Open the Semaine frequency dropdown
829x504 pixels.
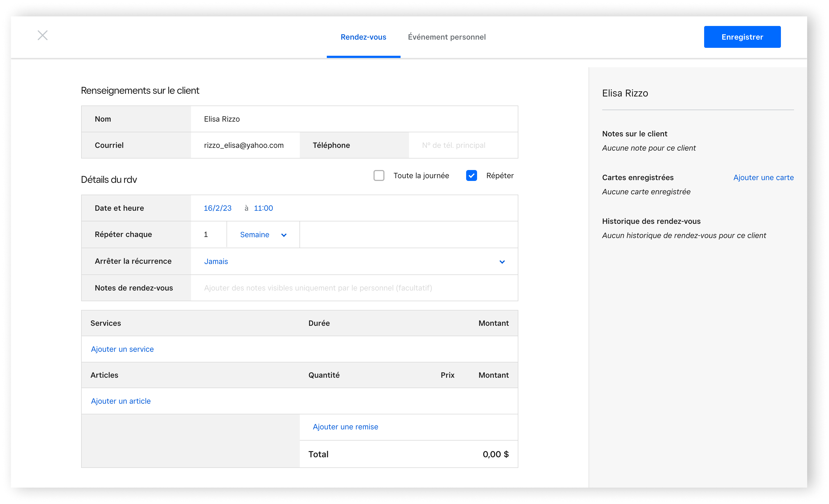coord(263,234)
